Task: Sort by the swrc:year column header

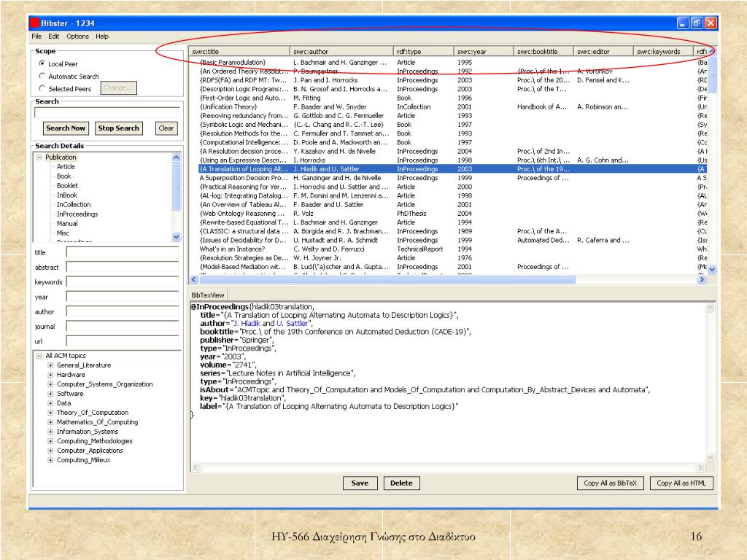Action: point(484,52)
